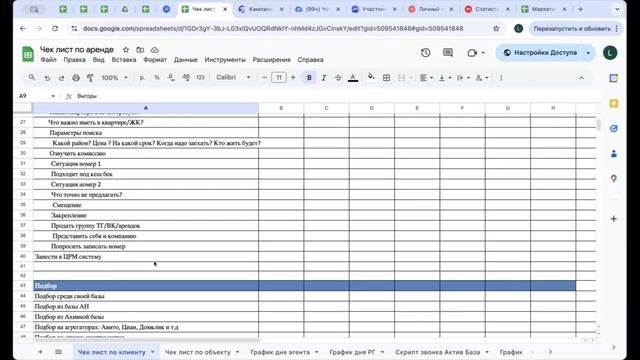Decrease decimal places
The image size is (640, 360).
pyautogui.click(x=171, y=78)
